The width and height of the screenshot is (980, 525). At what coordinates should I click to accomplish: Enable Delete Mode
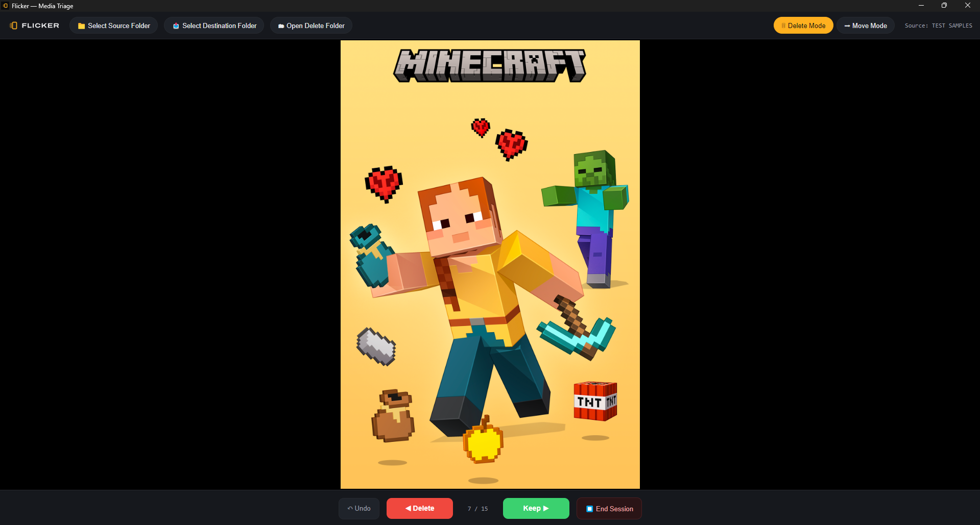tap(803, 26)
